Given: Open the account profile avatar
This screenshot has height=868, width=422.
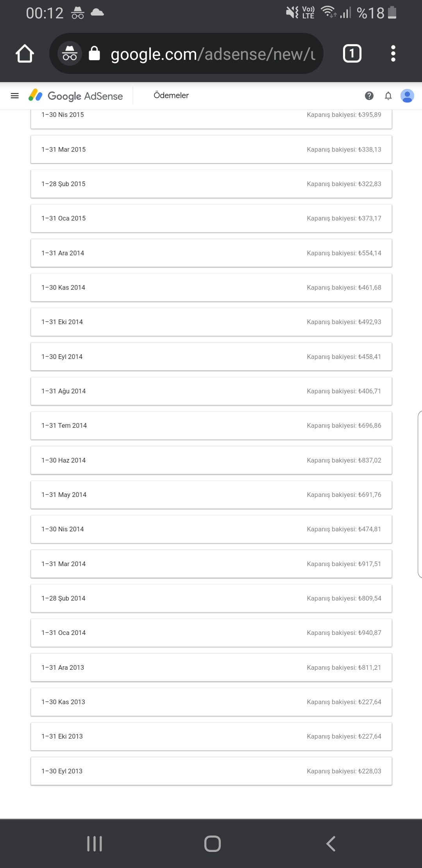Looking at the screenshot, I should pyautogui.click(x=407, y=96).
